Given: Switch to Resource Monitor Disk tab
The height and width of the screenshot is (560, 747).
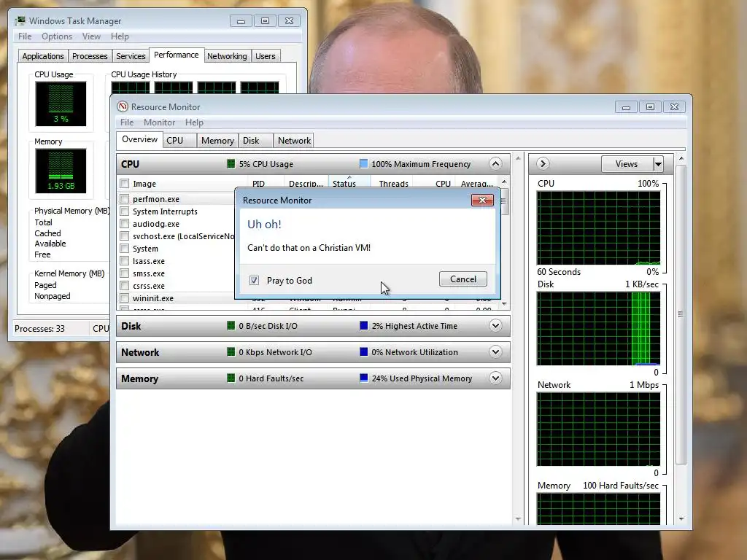Looking at the screenshot, I should (256, 141).
